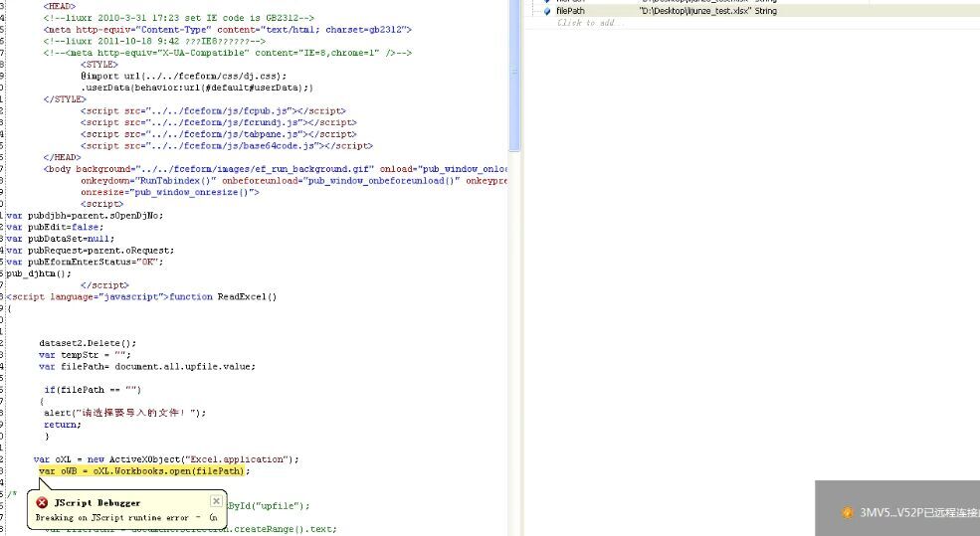Viewport: 980px width, 536px height.
Task: Click the meta Content-Type charset=gb2312 line
Action: [x=228, y=30]
